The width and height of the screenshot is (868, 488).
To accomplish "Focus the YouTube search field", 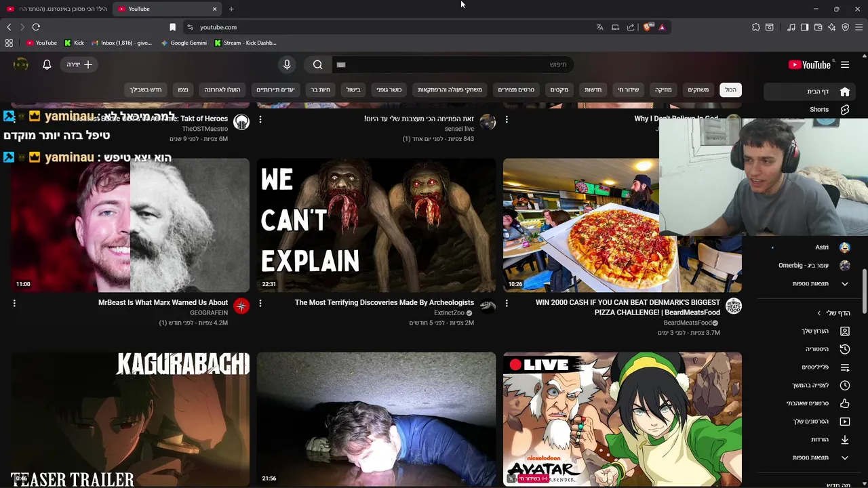I will coord(452,64).
